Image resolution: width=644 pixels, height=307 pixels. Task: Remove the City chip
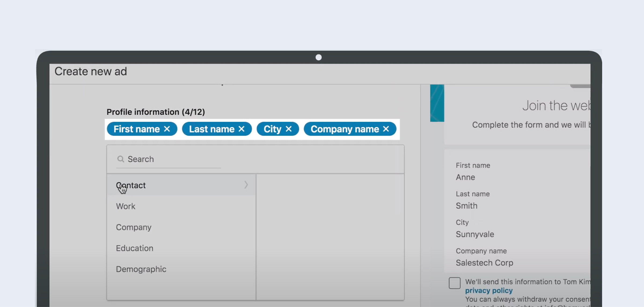(x=289, y=129)
